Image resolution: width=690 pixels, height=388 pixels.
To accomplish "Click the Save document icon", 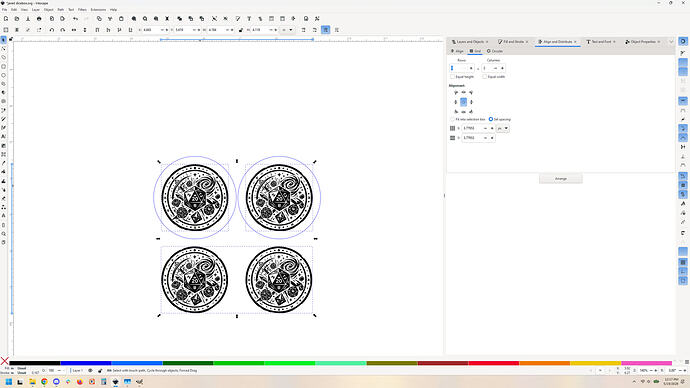I will tap(28, 19).
